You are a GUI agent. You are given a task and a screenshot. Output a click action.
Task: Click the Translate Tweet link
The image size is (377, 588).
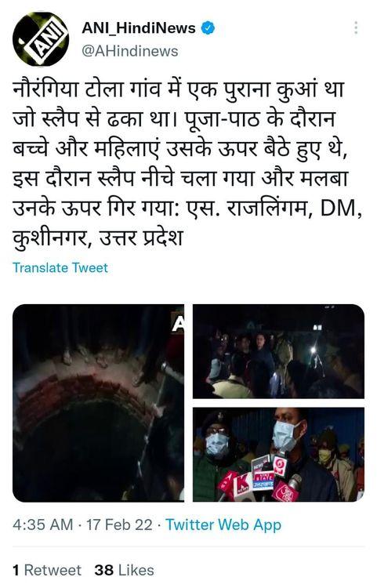60,268
